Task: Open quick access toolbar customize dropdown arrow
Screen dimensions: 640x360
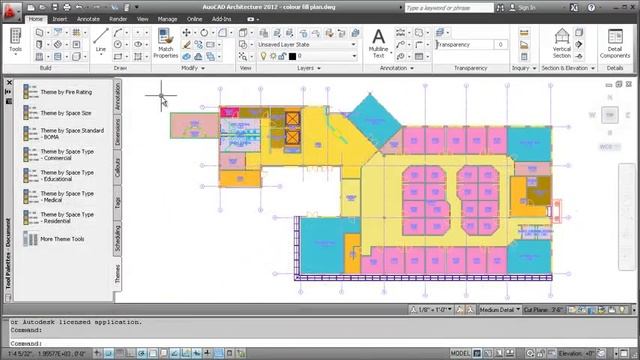Action: pyautogui.click(x=136, y=7)
